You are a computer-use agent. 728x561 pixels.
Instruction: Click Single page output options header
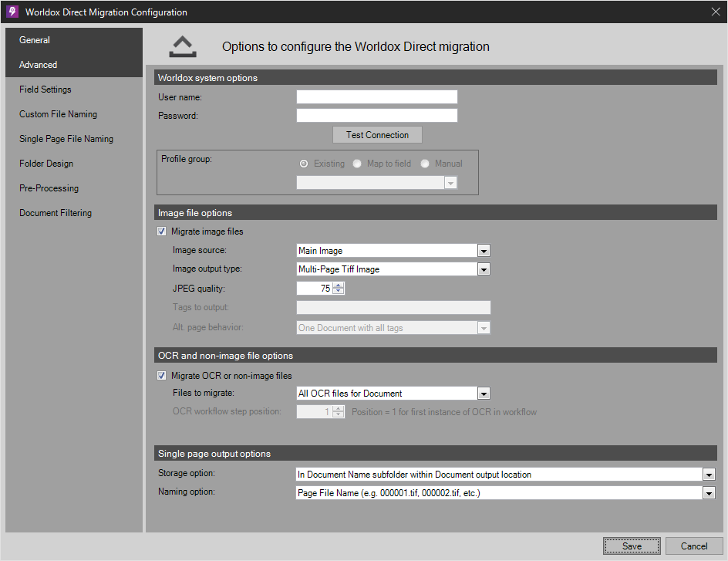point(436,453)
